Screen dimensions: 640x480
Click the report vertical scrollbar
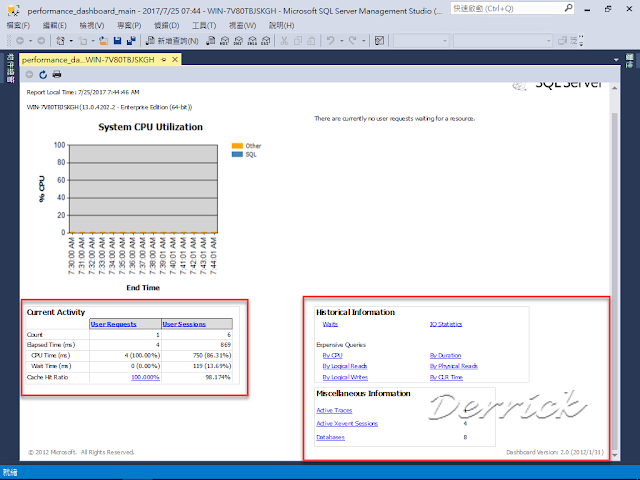click(x=615, y=280)
